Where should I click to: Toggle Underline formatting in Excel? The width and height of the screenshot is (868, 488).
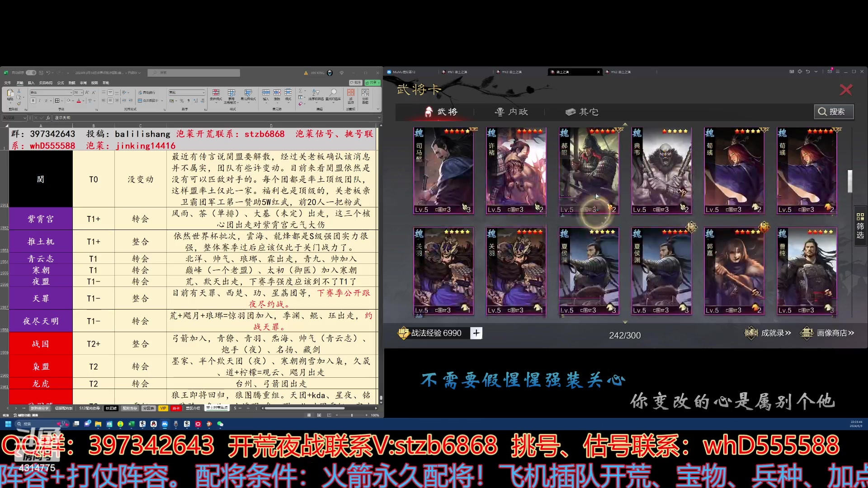pos(46,101)
